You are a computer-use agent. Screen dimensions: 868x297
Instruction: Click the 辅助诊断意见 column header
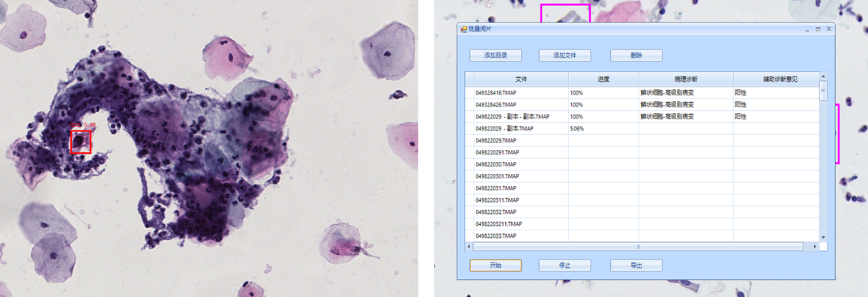click(776, 79)
